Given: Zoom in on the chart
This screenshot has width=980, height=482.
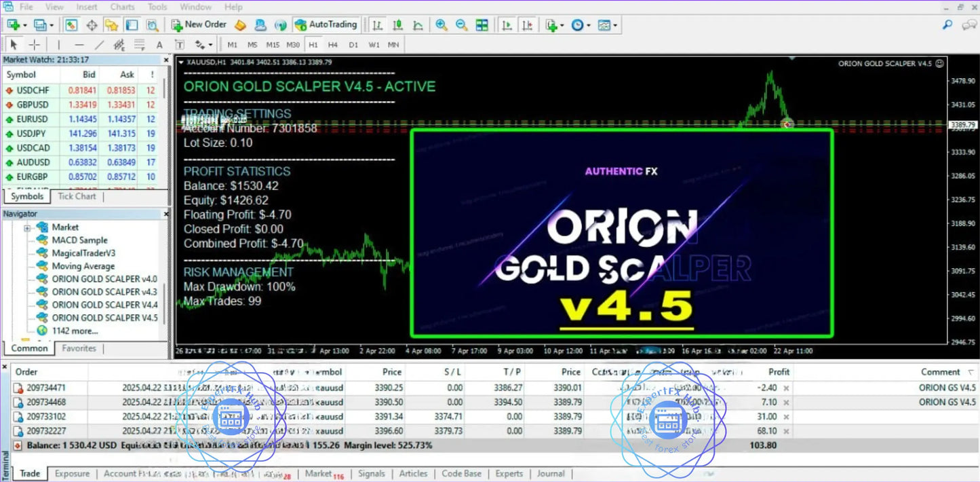Looking at the screenshot, I should [442, 25].
